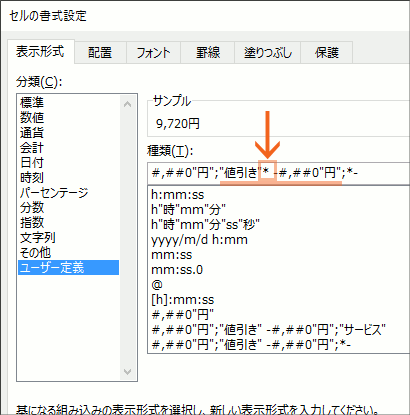The height and width of the screenshot is (415, 410).
Task: Switch to the 表示形式 tab
Action: point(41,52)
